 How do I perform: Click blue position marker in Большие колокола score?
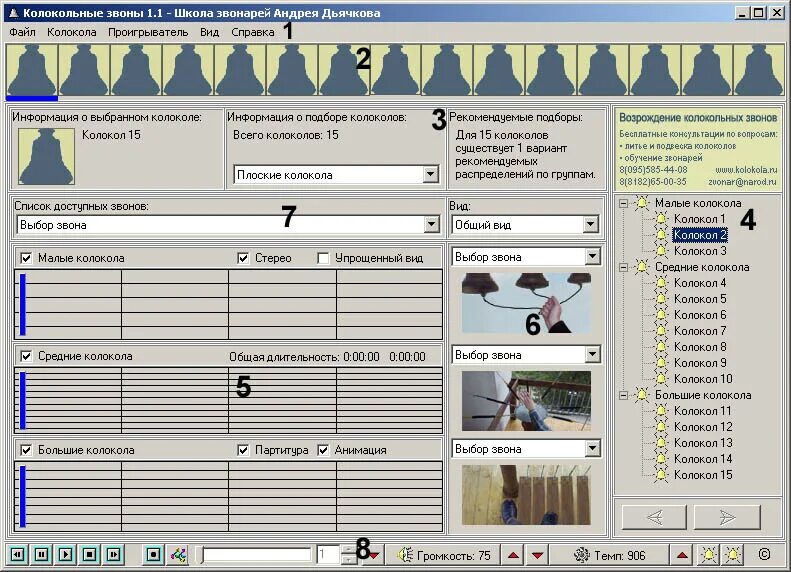(23, 496)
